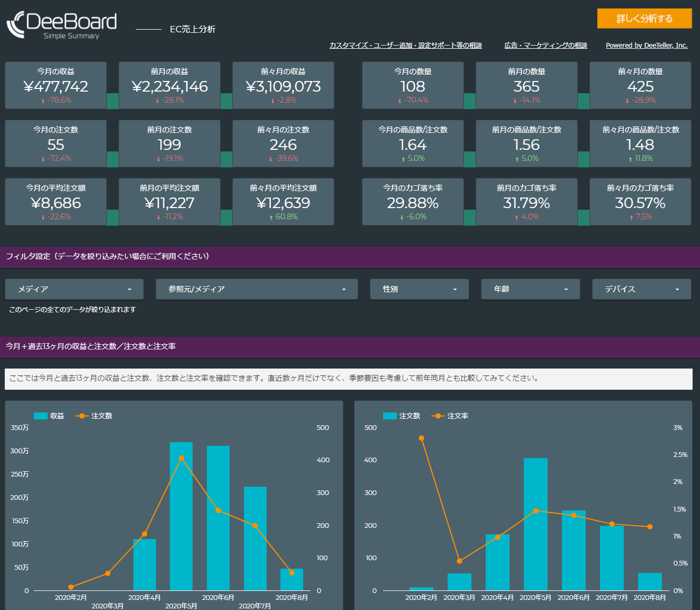Click the フィルタ設定 section header

(106, 256)
